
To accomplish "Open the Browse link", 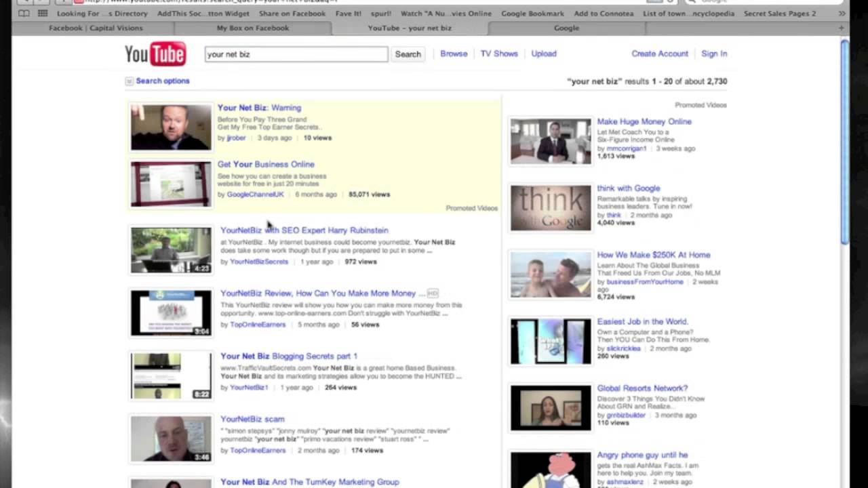I will pos(454,54).
